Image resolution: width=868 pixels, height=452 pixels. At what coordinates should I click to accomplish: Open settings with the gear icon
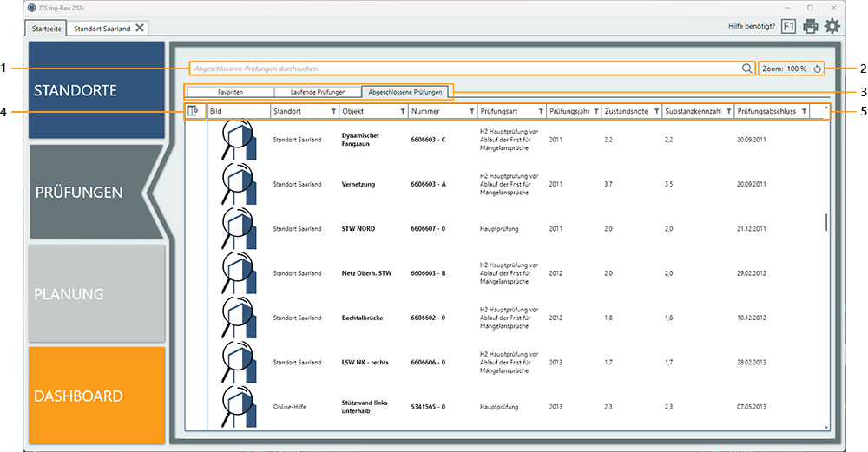(832, 26)
